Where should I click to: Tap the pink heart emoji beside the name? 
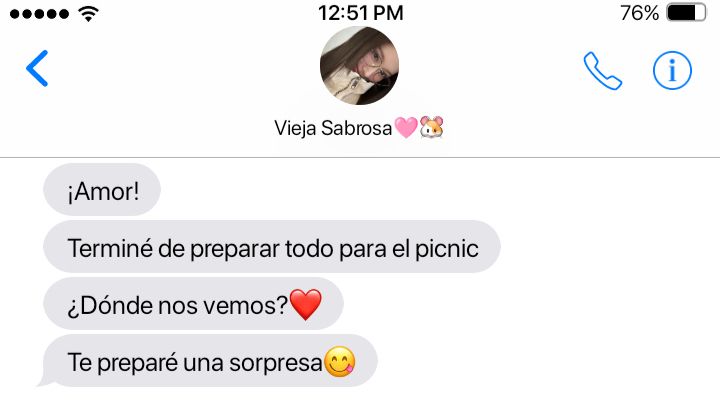click(x=406, y=127)
